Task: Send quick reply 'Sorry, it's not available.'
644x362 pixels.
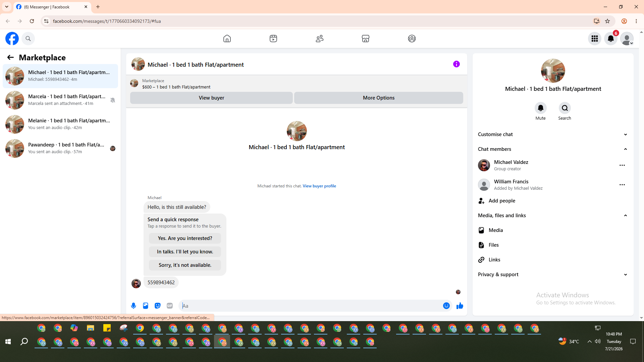Action: coord(185,265)
